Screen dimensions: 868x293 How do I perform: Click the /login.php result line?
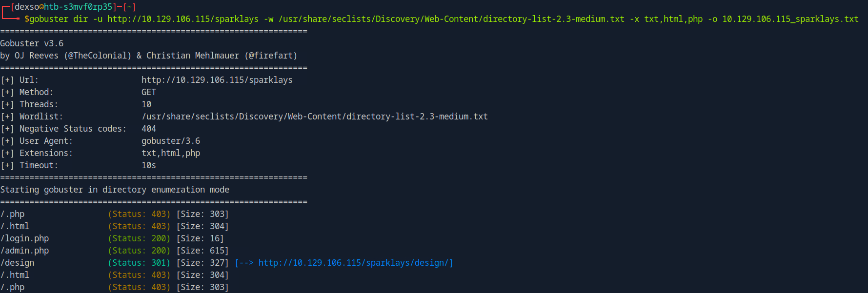click(115, 238)
